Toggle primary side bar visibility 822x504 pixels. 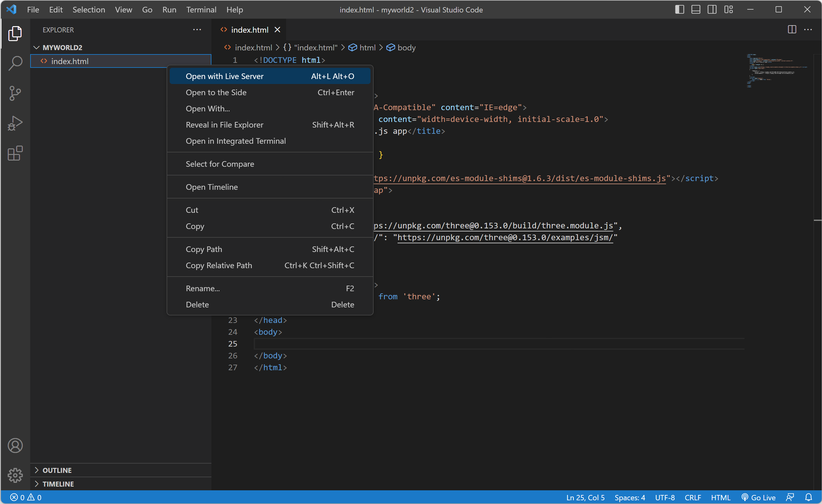point(679,10)
